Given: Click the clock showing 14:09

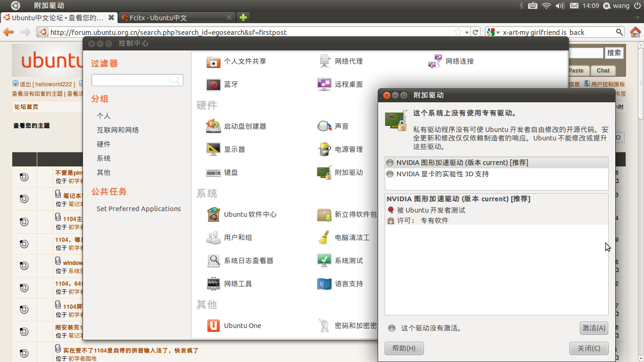Looking at the screenshot, I should pyautogui.click(x=590, y=6).
